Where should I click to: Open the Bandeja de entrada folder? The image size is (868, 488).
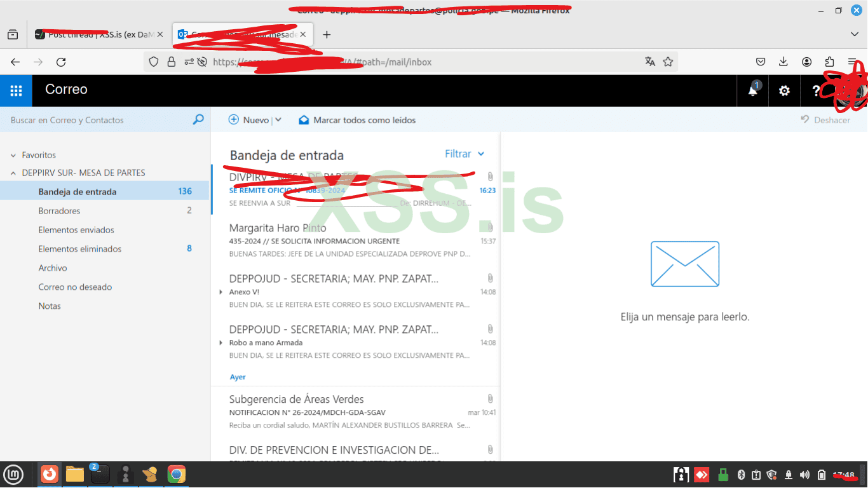[104, 191]
